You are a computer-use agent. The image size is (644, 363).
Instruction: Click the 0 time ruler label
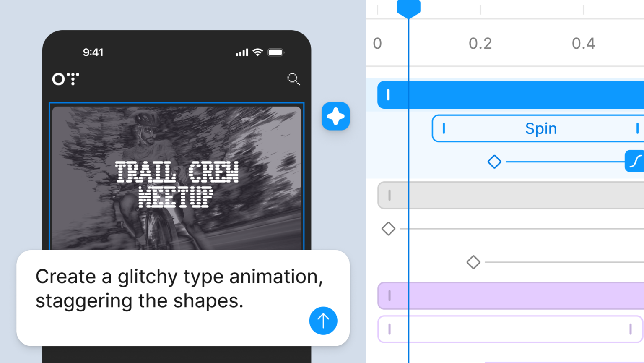[x=377, y=43]
